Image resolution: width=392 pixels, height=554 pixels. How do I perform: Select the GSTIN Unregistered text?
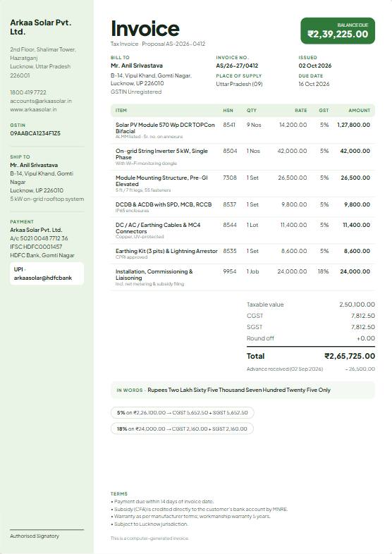(x=136, y=92)
